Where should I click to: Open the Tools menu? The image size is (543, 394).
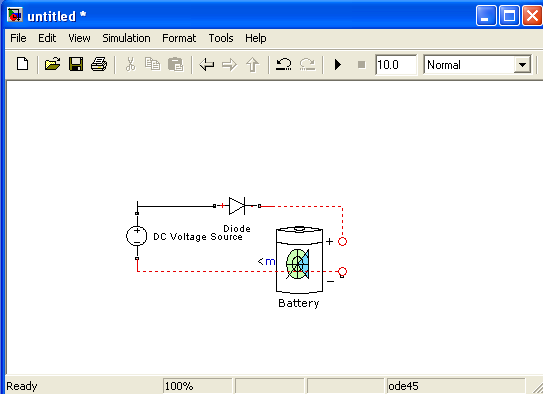(x=221, y=38)
